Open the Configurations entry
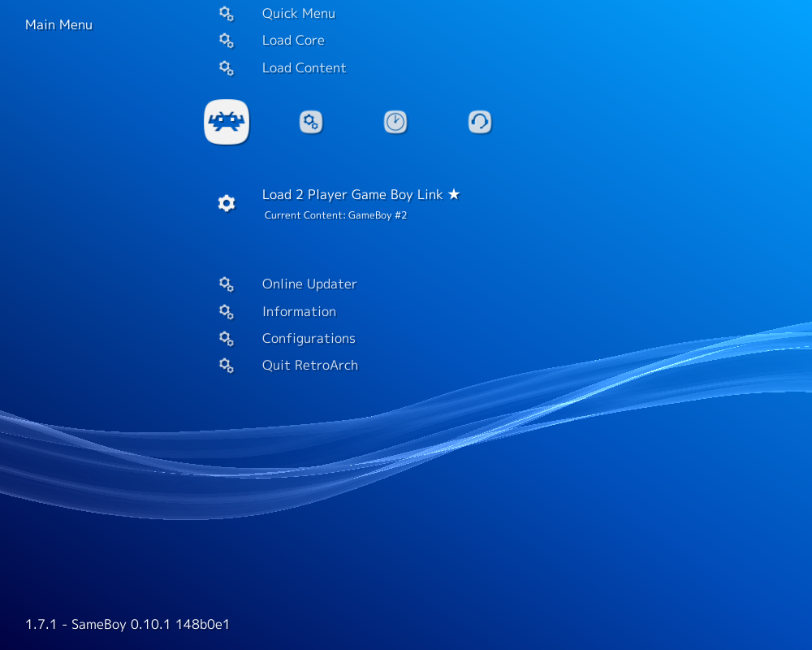 pos(309,339)
